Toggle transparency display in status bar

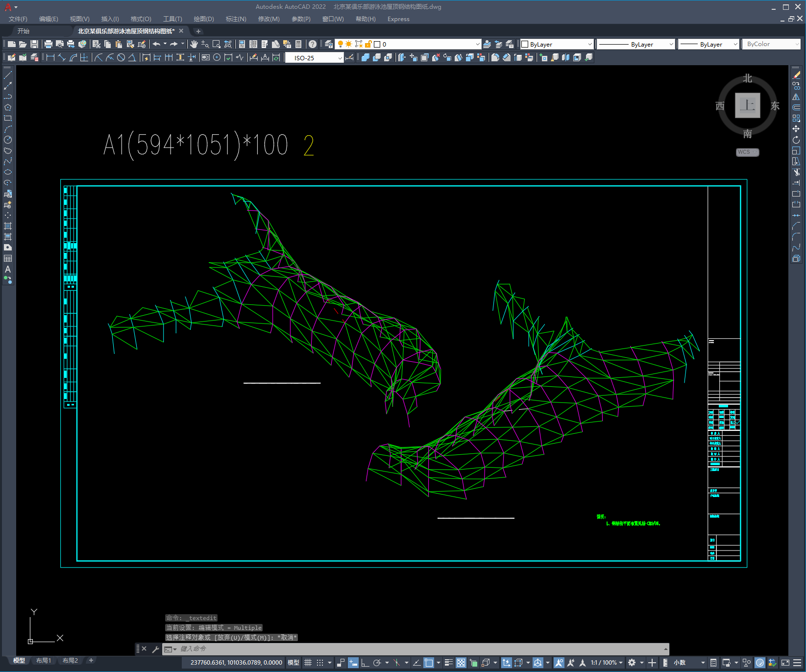pyautogui.click(x=461, y=663)
